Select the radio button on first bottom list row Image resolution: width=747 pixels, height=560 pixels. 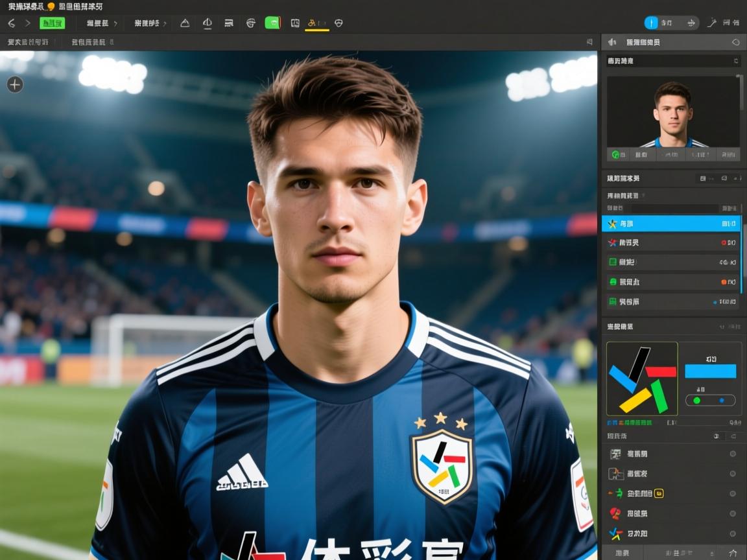(x=733, y=454)
